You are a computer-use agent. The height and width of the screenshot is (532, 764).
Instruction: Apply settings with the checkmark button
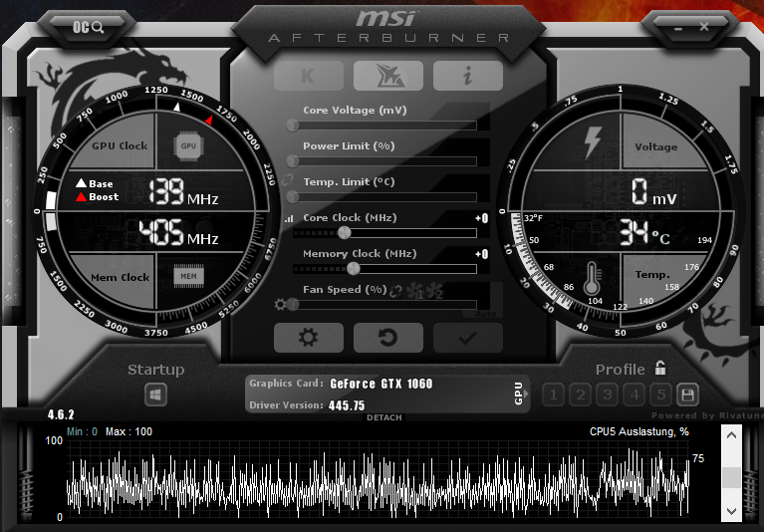click(468, 337)
